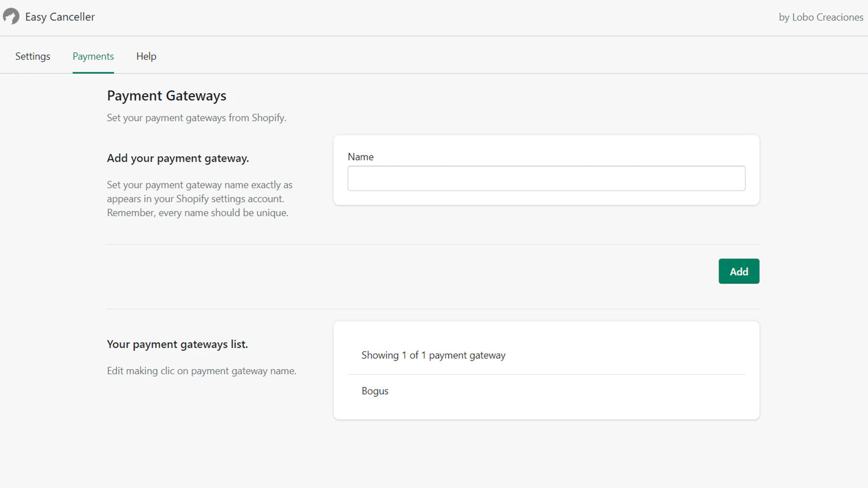
Task: Open the Help tab
Action: point(145,56)
